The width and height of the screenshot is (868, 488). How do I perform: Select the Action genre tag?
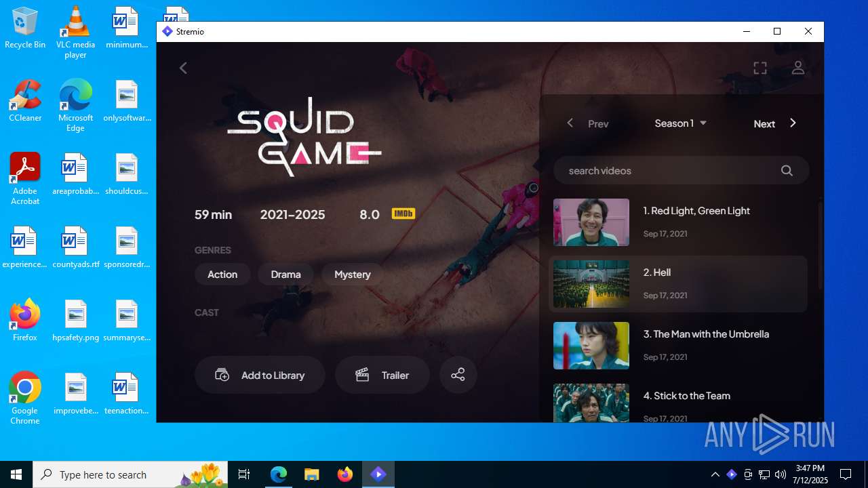pyautogui.click(x=222, y=274)
